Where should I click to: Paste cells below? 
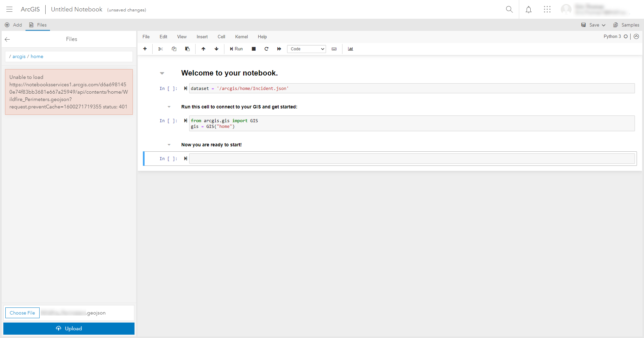click(187, 49)
